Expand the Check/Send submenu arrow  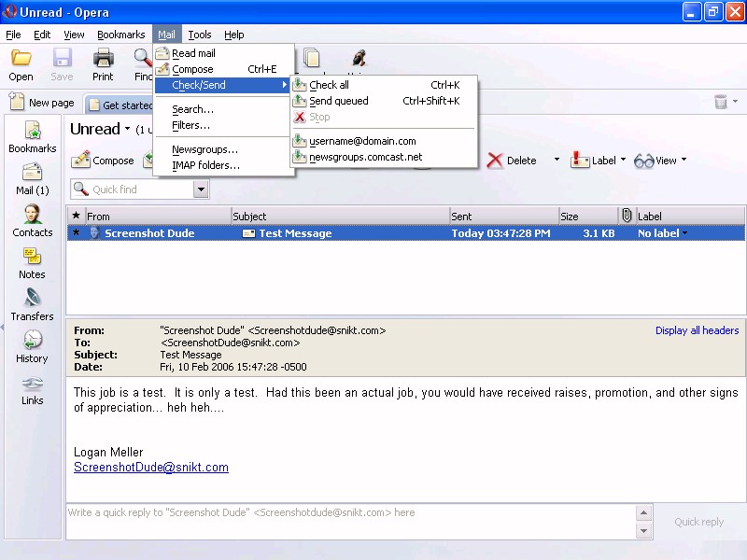pyautogui.click(x=285, y=85)
